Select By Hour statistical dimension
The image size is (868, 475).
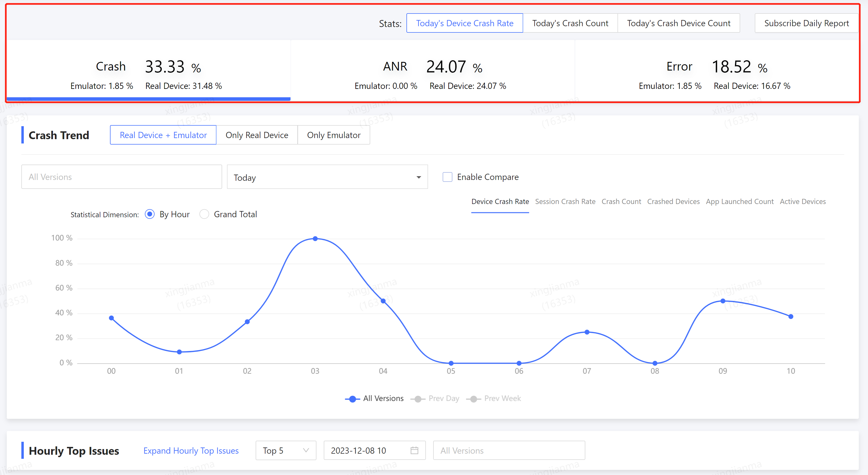pos(150,214)
